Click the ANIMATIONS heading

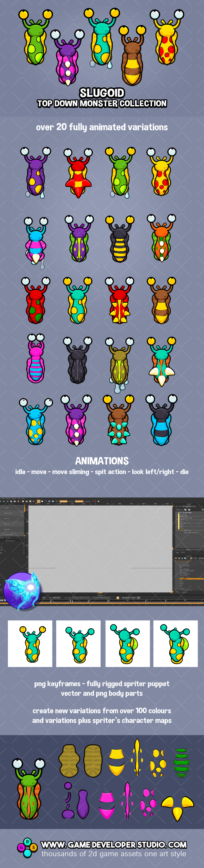tap(102, 461)
